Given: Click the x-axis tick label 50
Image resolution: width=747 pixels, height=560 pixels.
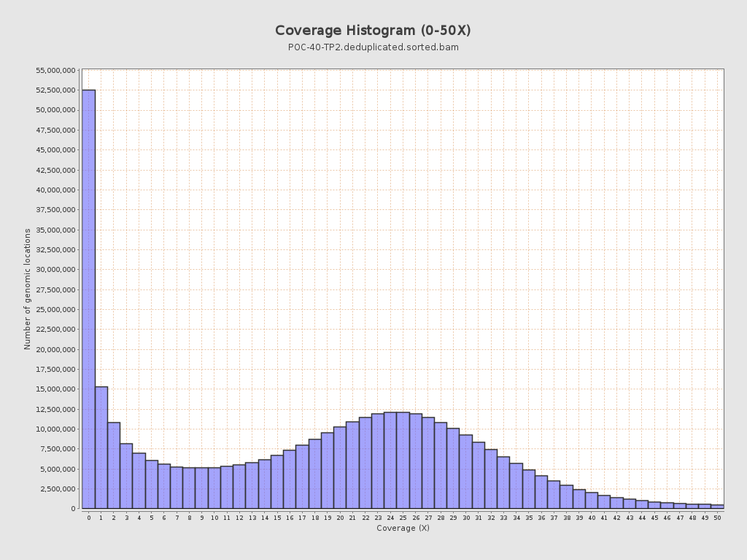Looking at the screenshot, I should click(718, 518).
